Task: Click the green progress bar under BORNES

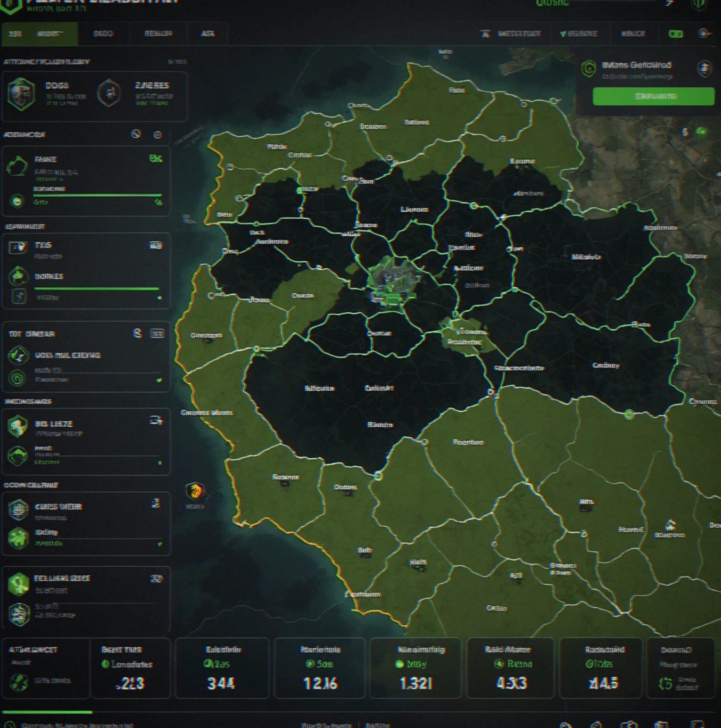Action: [97, 288]
